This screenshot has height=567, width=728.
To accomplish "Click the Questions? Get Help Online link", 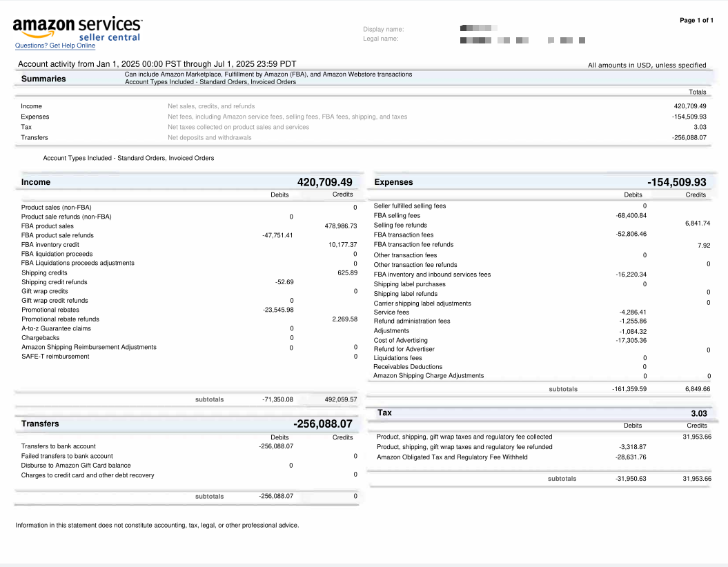I will click(x=55, y=46).
